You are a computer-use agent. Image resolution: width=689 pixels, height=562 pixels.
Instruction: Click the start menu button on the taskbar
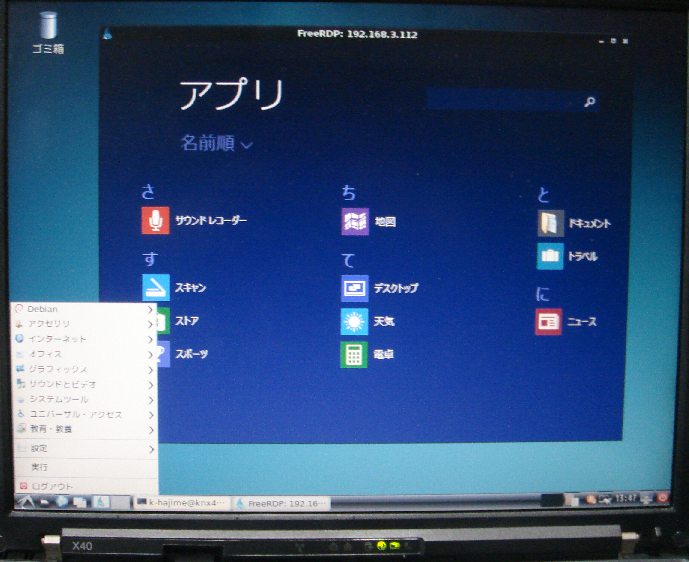tap(25, 501)
